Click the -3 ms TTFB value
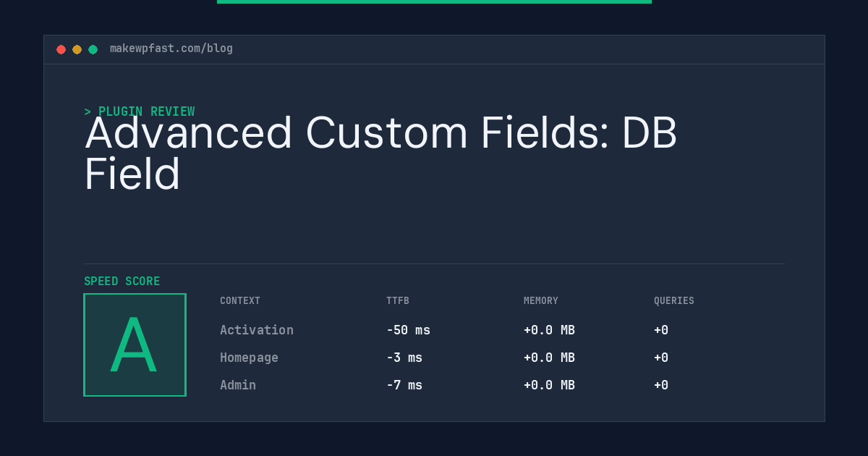Viewport: 868px width, 456px height. (404, 358)
